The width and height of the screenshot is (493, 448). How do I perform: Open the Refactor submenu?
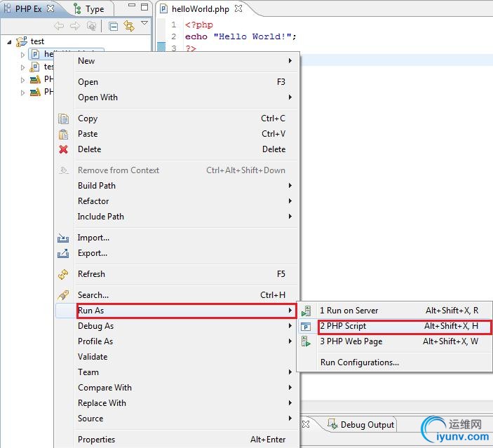click(186, 201)
